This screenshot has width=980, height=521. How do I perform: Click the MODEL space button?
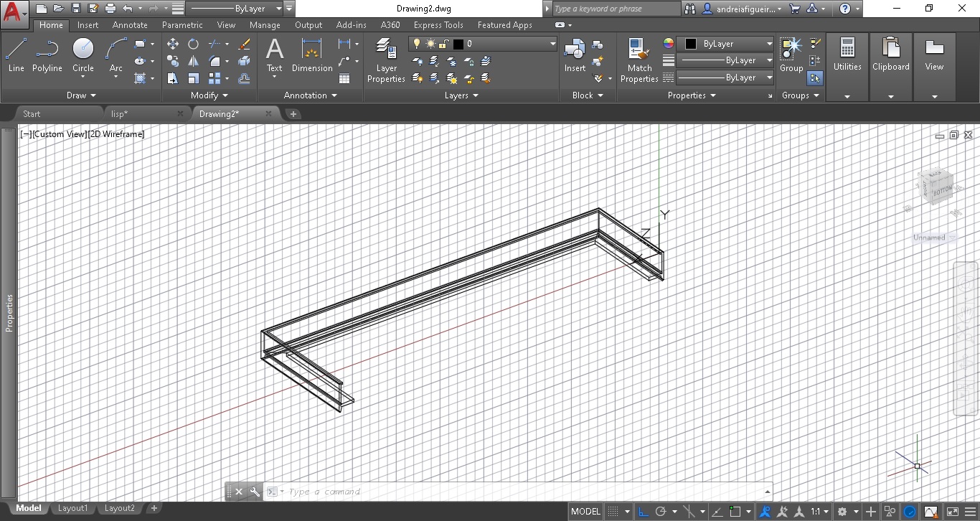pyautogui.click(x=585, y=512)
